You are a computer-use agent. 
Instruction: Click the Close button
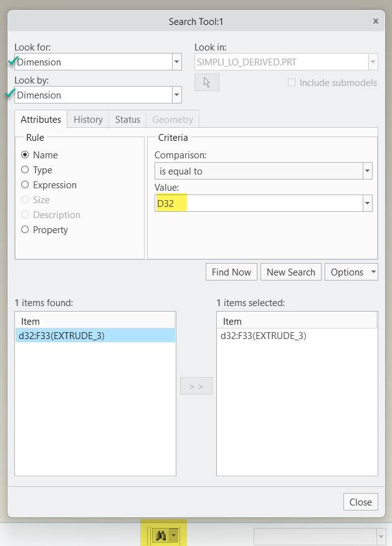coord(361,502)
